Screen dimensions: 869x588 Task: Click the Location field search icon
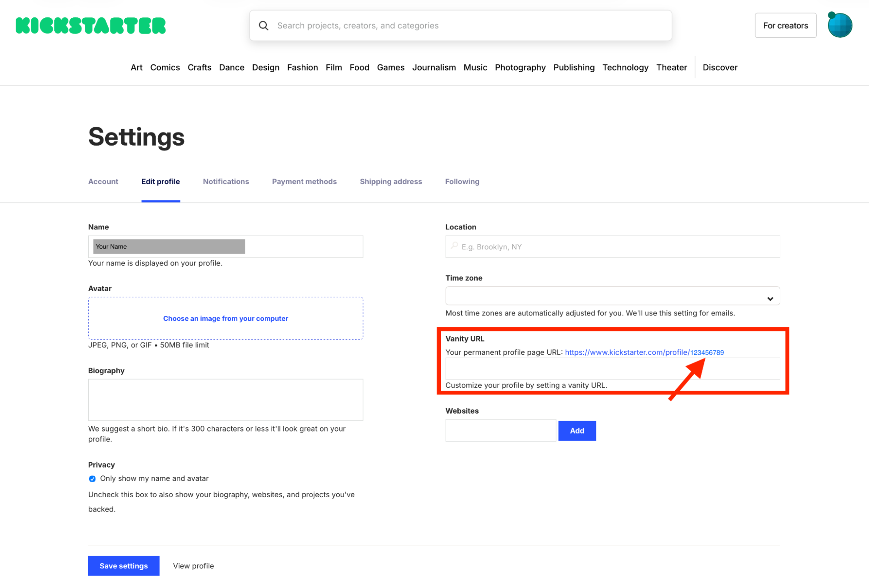coord(454,246)
